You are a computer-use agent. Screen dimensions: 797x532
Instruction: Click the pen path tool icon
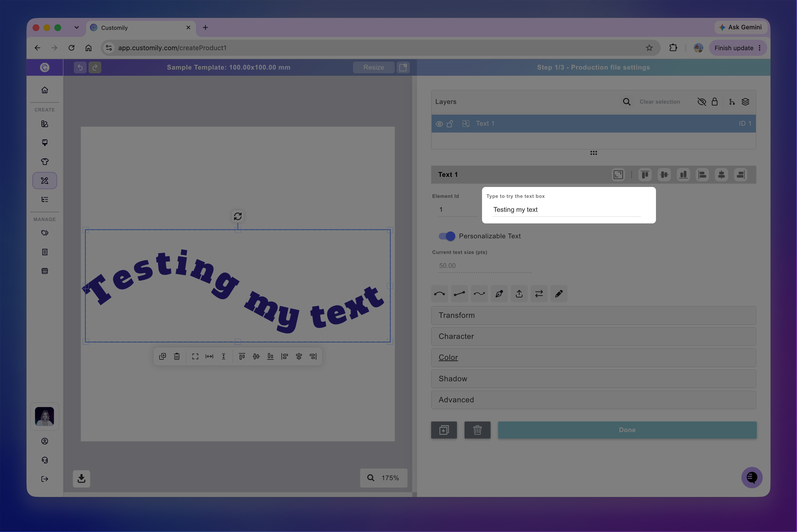[499, 294]
